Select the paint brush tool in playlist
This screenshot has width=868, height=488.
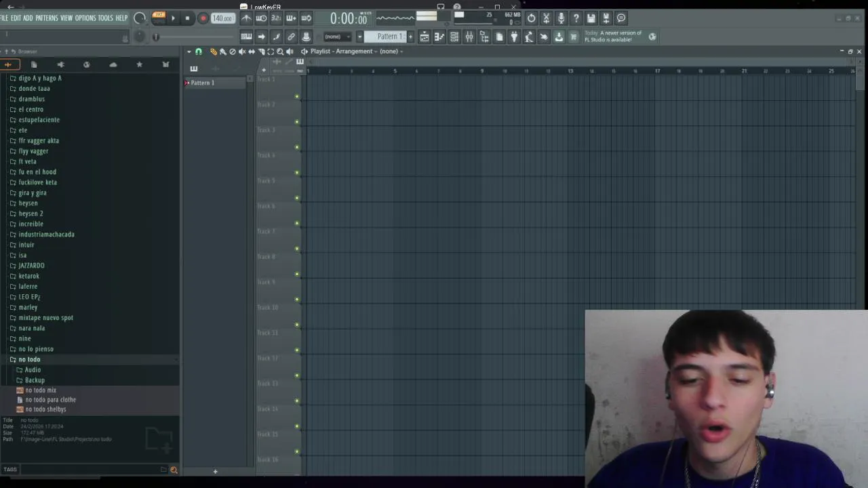tap(222, 52)
